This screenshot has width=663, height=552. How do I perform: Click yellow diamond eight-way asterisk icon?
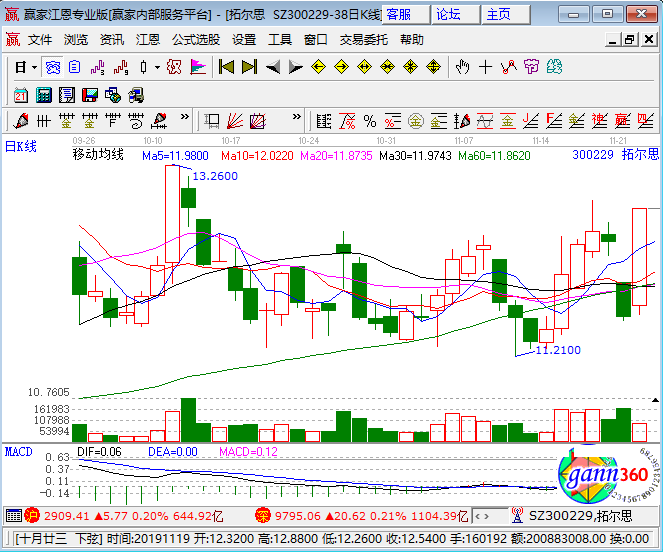(410, 67)
